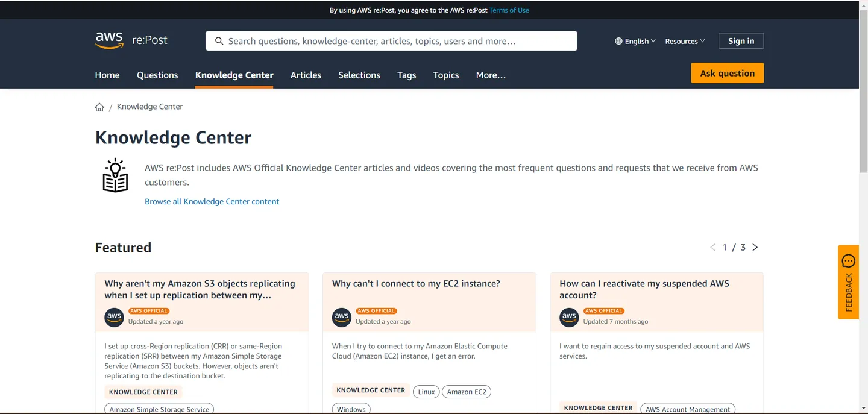The height and width of the screenshot is (414, 868).
Task: Click AWS OFFICIAL badge on S3 replication card
Action: pos(149,311)
